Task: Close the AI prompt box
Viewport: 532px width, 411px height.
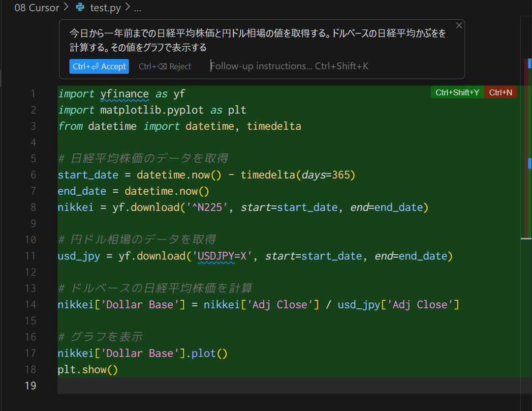Action: coord(459,26)
